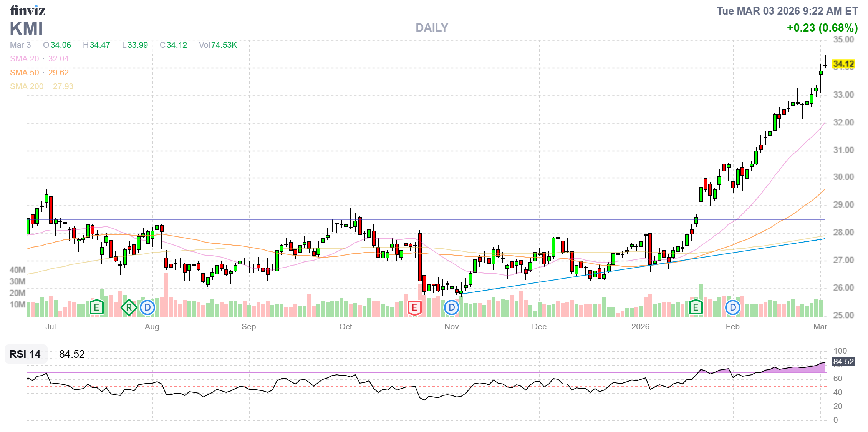Click the green E earnings marker in July
This screenshot has height=432, width=868.
point(96,307)
